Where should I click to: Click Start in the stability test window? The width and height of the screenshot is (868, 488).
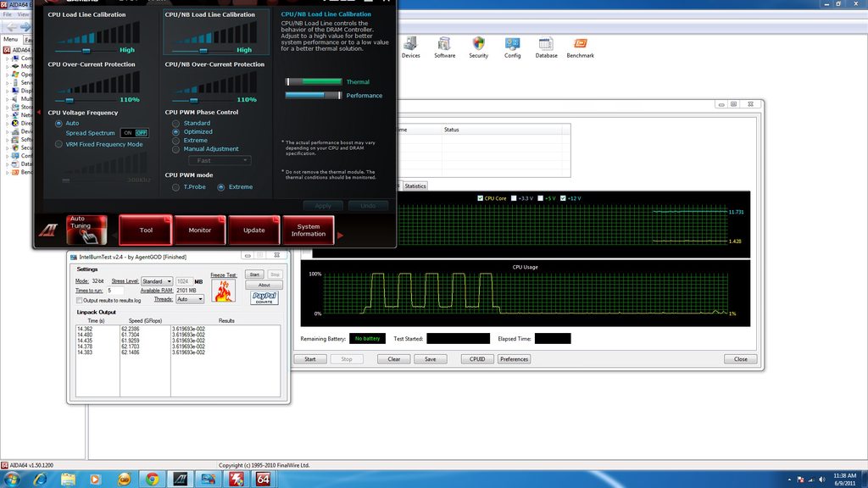tap(310, 359)
